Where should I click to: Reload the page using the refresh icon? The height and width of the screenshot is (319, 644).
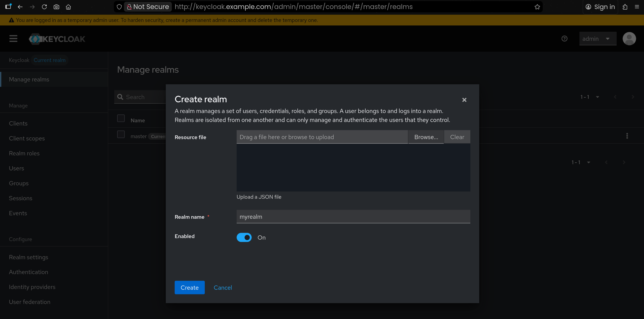pos(44,7)
